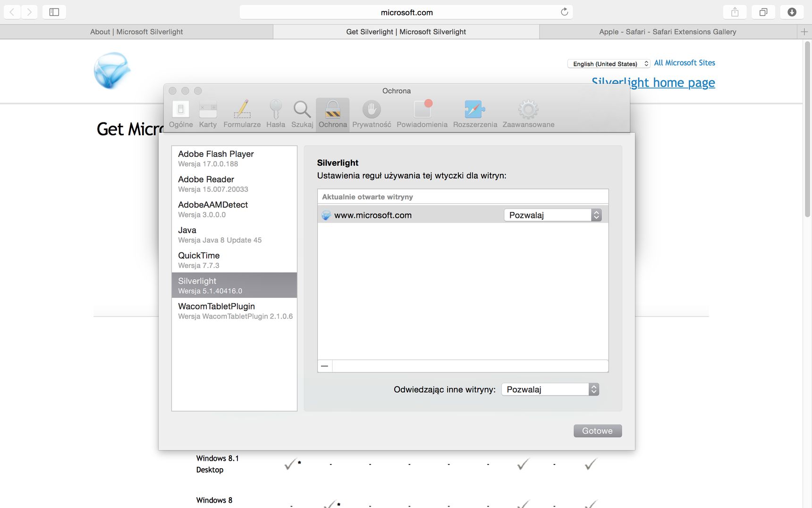
Task: Show all tabs overview icon
Action: point(763,12)
